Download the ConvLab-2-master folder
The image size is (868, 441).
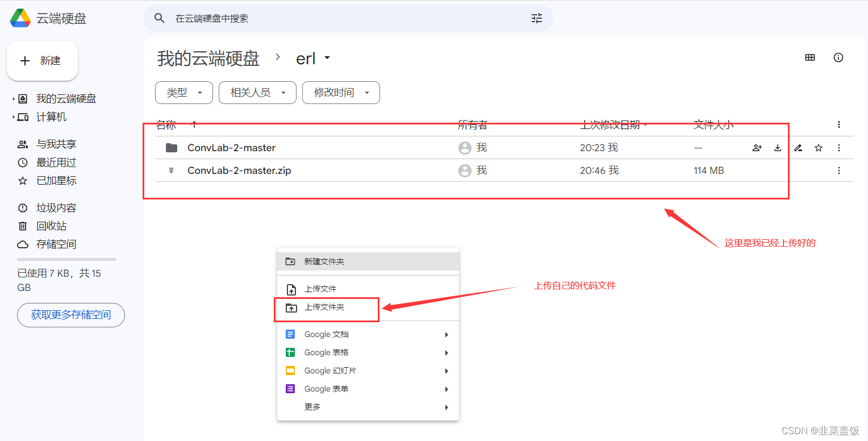click(778, 148)
